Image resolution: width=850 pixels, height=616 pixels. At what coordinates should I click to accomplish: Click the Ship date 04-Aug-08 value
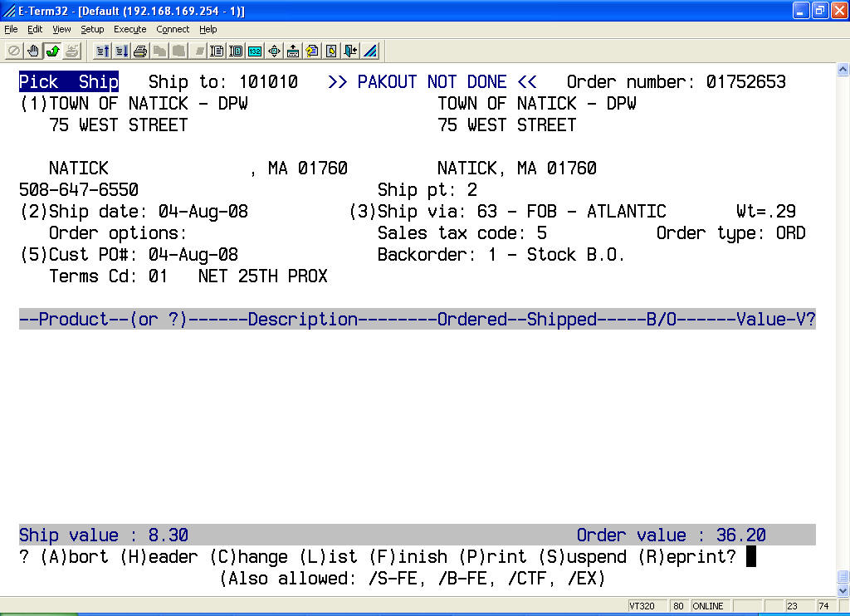coord(203,212)
